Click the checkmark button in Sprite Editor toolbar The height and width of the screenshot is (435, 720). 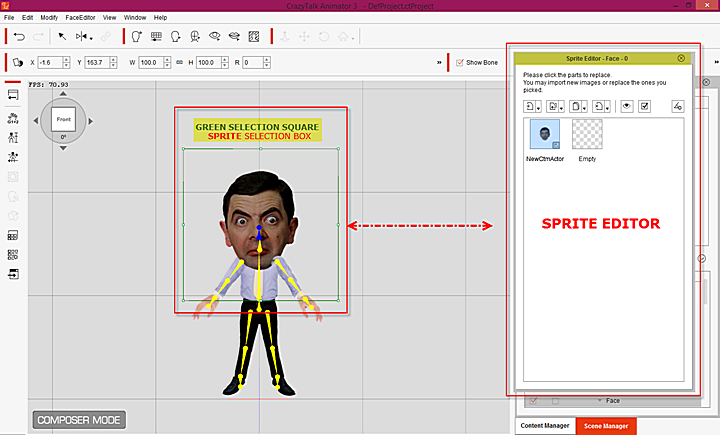click(645, 105)
